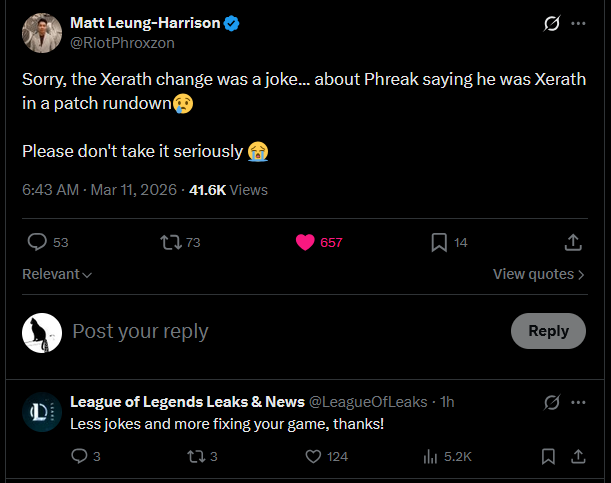Image resolution: width=611 pixels, height=483 pixels.
Task: Repost the tweet with 73 reposts
Action: 169,242
